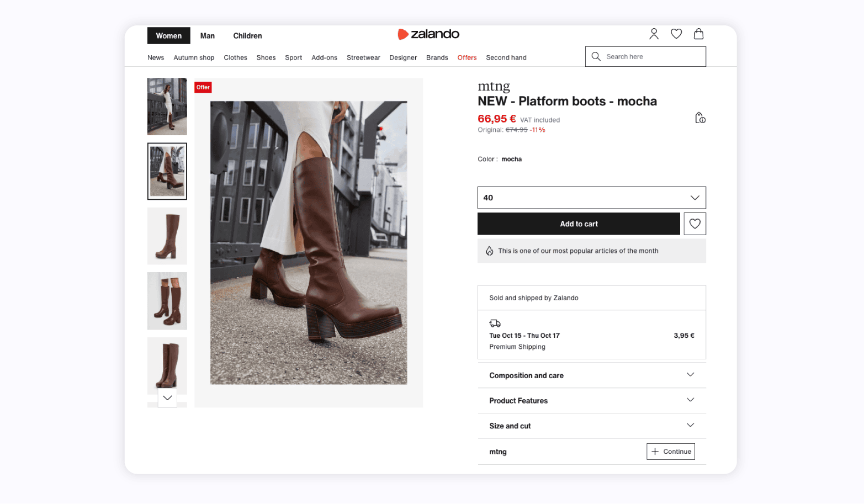
Task: Open the size 40 dropdown
Action: [x=591, y=197]
